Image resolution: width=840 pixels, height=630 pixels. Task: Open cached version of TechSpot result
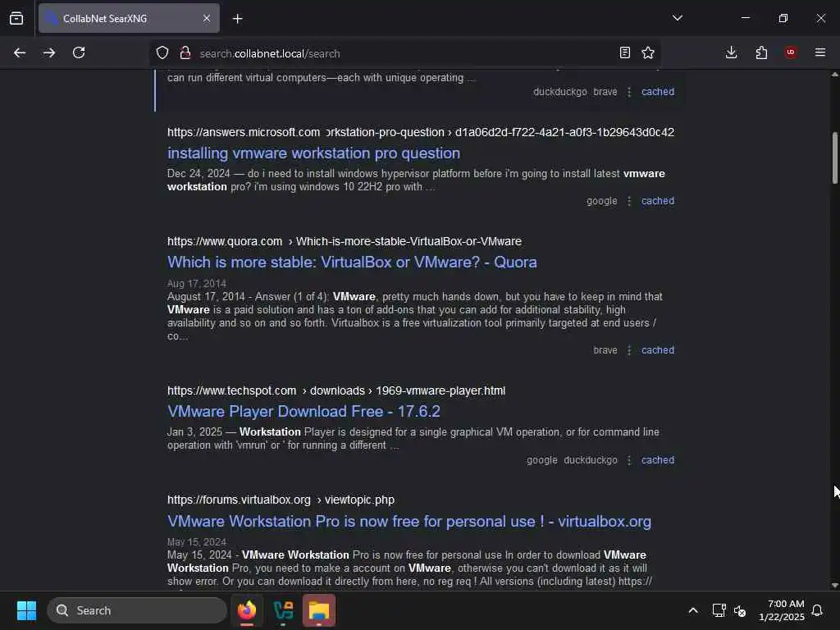click(x=658, y=460)
